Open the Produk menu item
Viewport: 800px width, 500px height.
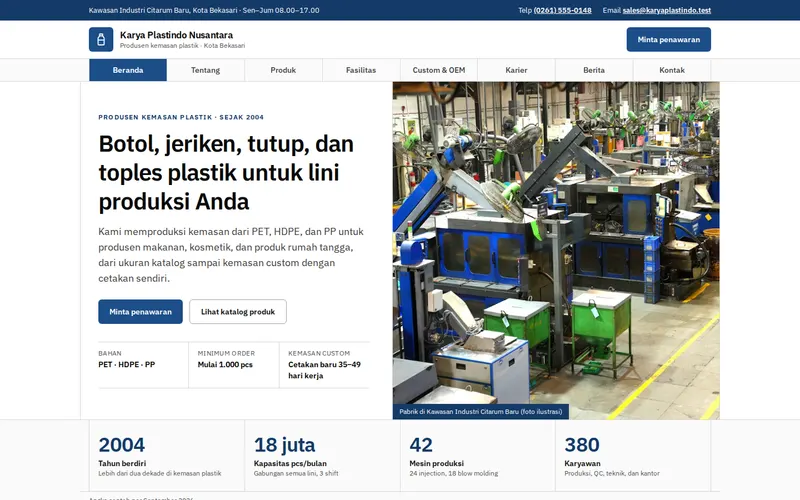pos(283,70)
